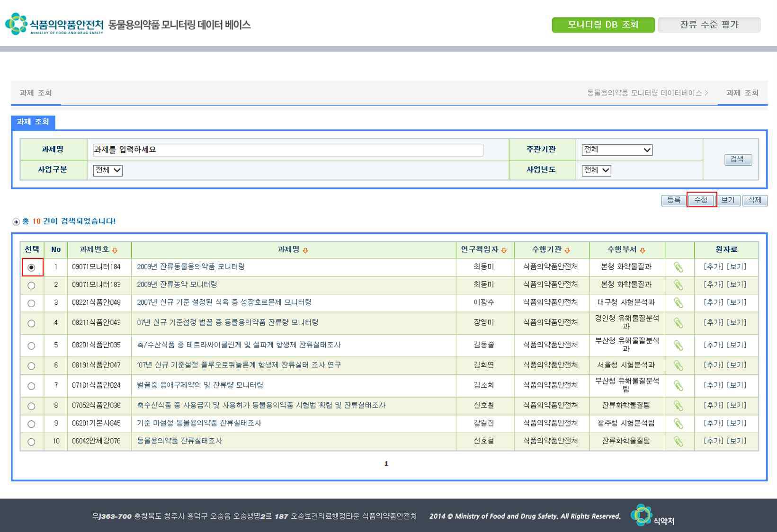
Task: Select radio button for row 7
Action: tap(31, 386)
